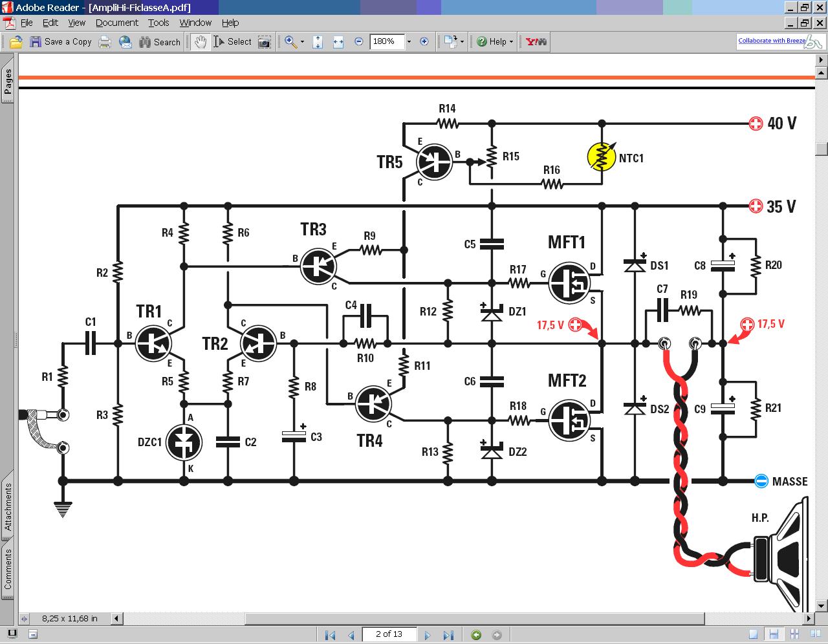Click the Zoom Out minus button
This screenshot has height=644, width=828.
(x=359, y=42)
